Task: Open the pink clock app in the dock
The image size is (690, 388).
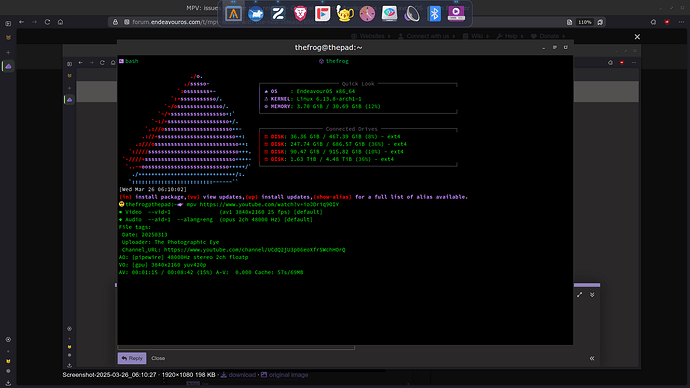Action: 367,14
